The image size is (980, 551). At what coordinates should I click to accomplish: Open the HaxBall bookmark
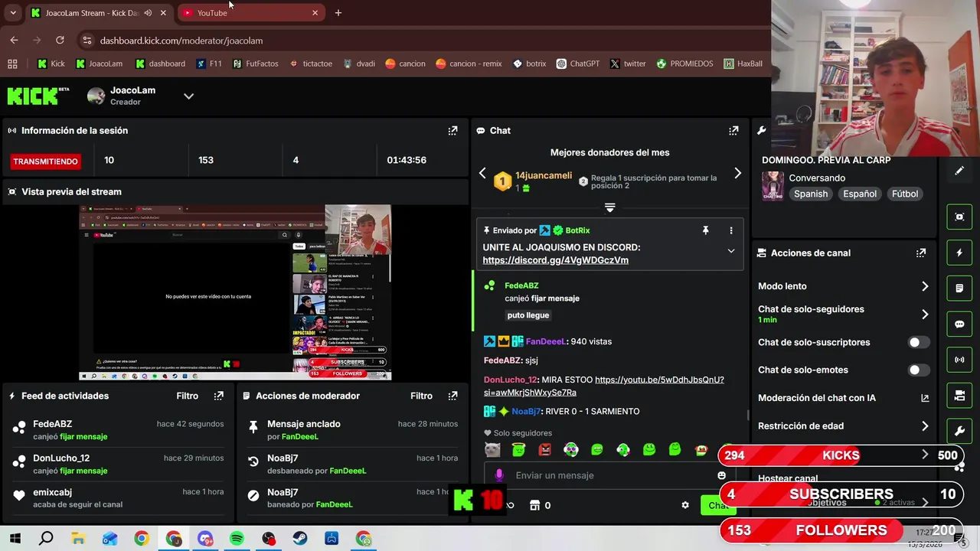coord(743,64)
